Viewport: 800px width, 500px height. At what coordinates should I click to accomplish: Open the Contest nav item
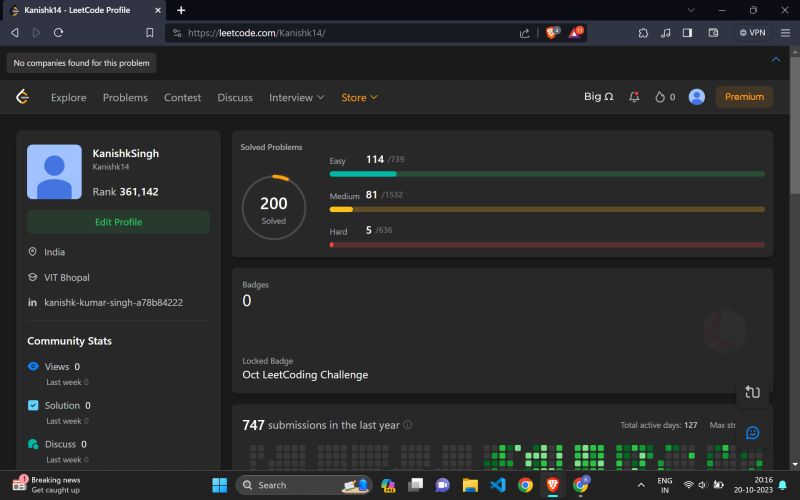click(182, 97)
